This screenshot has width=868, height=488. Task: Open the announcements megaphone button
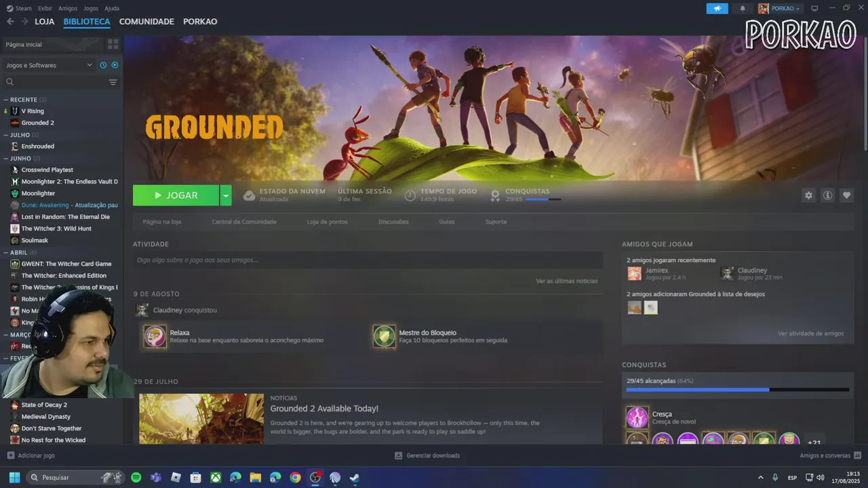click(717, 8)
